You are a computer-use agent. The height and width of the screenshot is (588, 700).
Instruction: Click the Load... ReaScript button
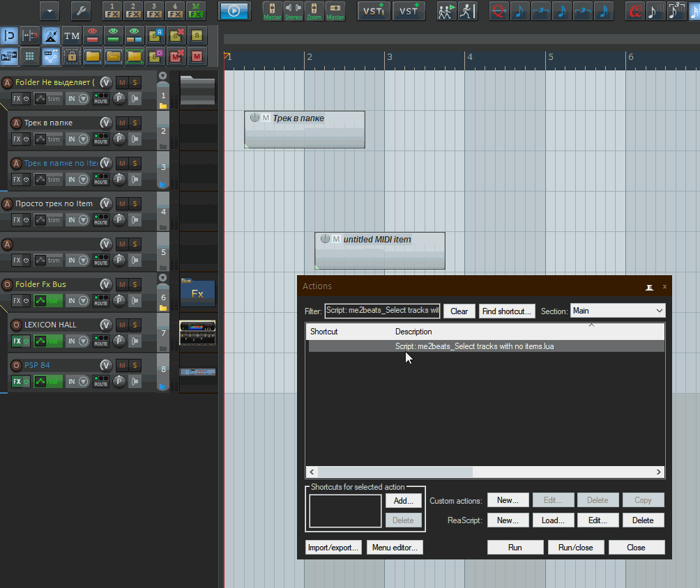553,520
